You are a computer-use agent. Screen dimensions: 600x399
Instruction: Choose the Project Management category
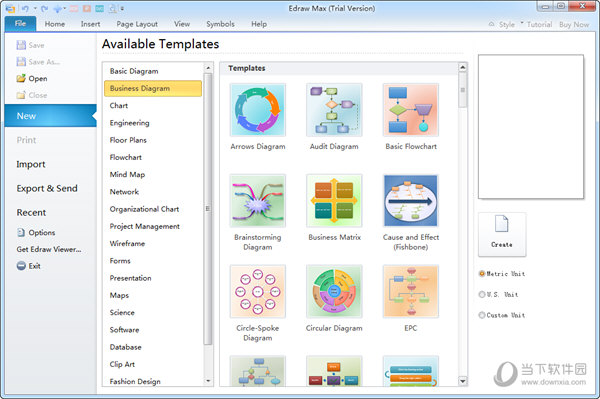click(x=153, y=226)
